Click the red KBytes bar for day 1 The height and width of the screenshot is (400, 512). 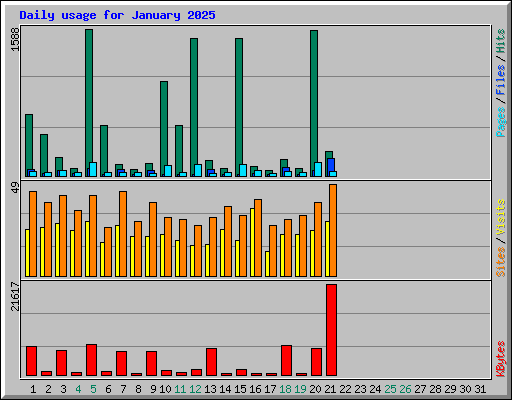(32, 361)
